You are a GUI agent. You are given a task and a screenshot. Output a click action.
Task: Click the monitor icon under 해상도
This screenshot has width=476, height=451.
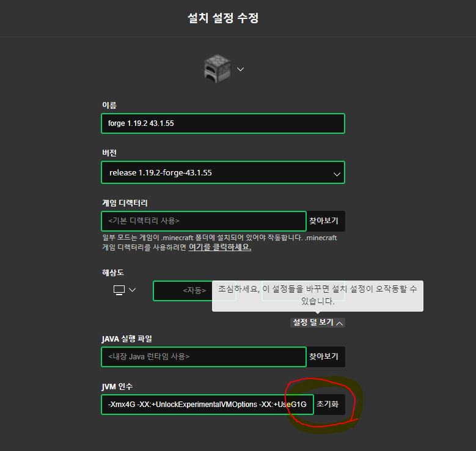pos(119,290)
